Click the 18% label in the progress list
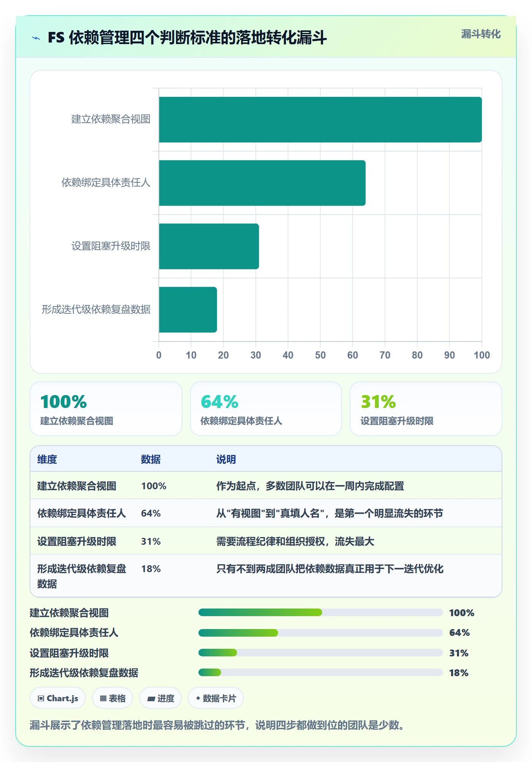The height and width of the screenshot is (762, 532). (459, 673)
